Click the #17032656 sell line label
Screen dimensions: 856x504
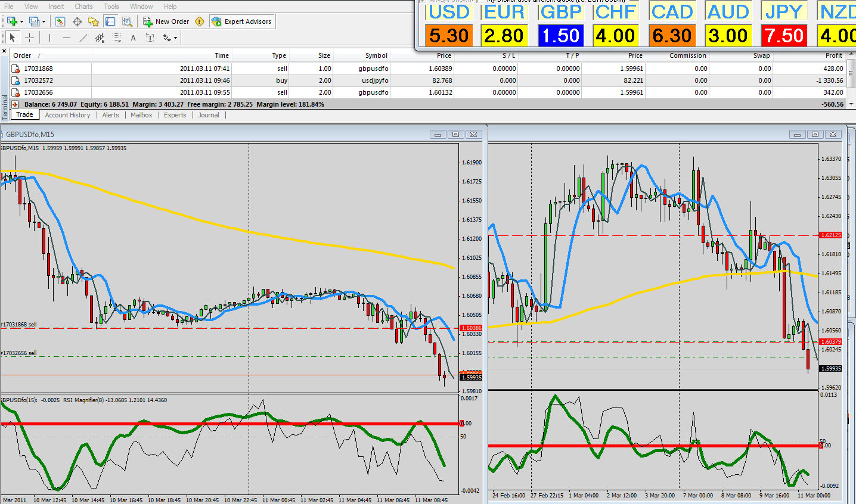tap(18, 353)
